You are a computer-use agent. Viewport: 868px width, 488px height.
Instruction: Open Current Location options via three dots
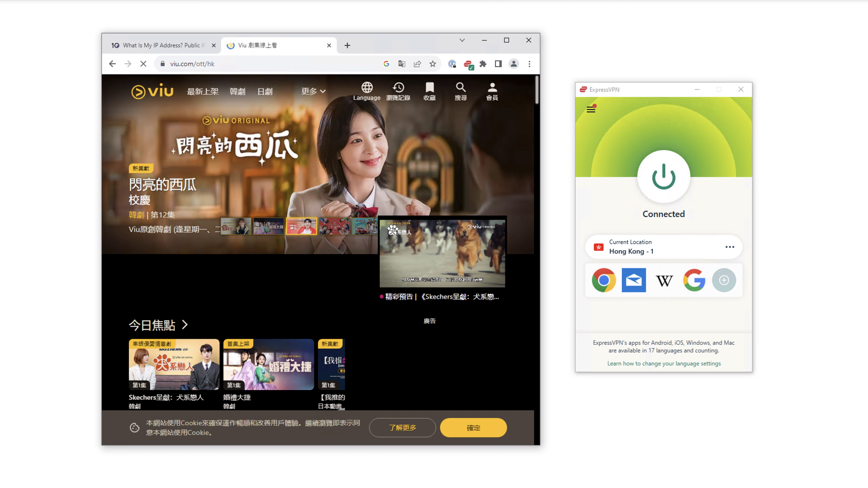pos(730,247)
